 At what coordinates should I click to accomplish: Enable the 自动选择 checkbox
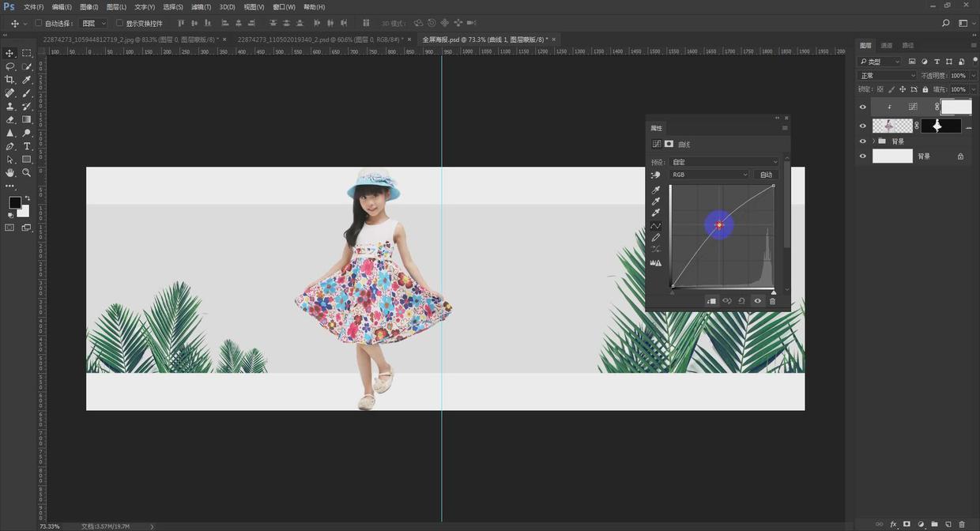[39, 24]
